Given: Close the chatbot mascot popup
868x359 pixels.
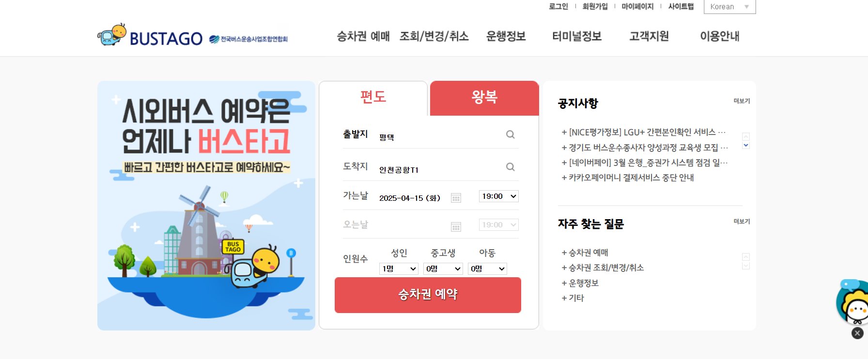Looking at the screenshot, I should click(857, 333).
